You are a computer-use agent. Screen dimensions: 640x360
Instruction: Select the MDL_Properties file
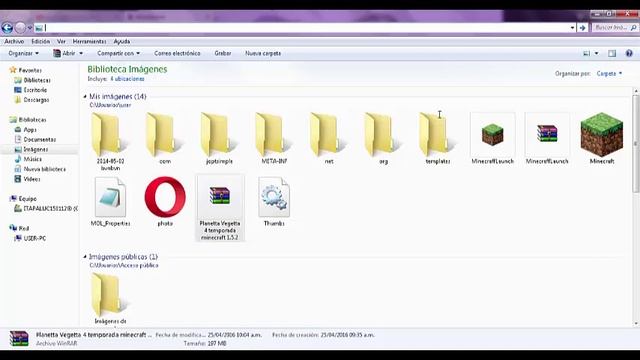110,202
